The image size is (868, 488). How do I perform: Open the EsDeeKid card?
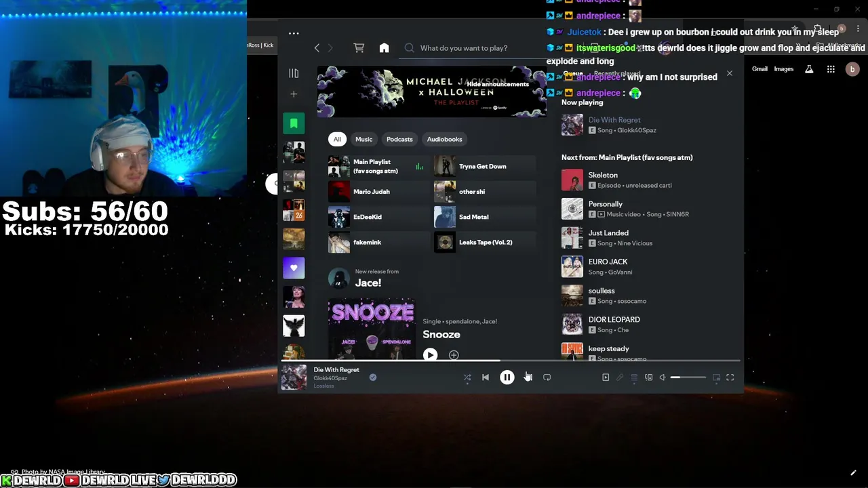pos(378,217)
